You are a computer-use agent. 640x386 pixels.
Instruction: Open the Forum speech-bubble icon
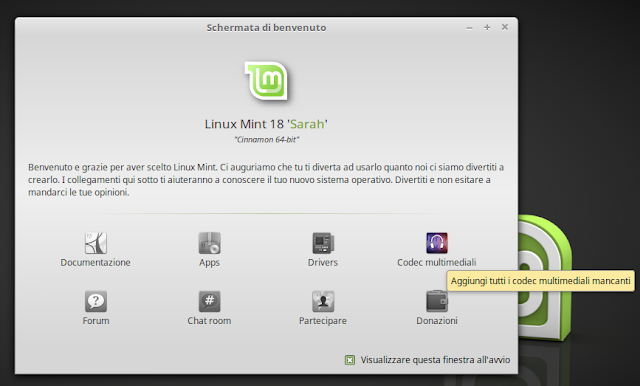click(x=96, y=302)
